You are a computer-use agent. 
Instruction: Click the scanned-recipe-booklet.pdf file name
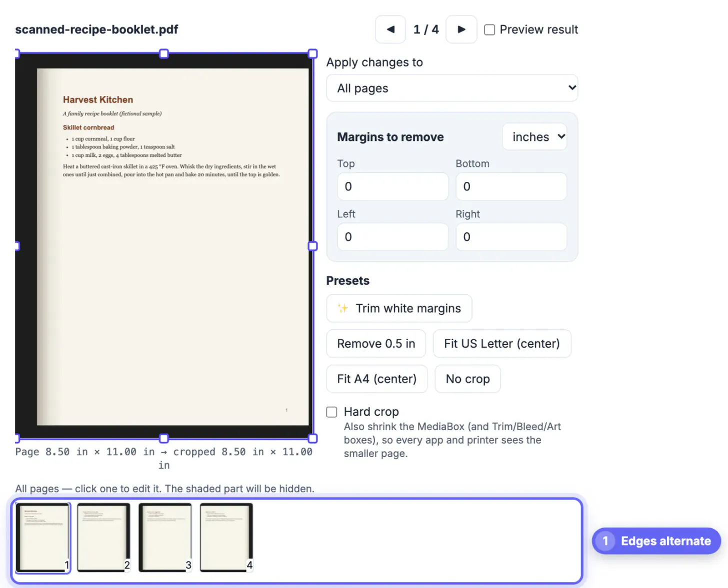click(x=96, y=29)
